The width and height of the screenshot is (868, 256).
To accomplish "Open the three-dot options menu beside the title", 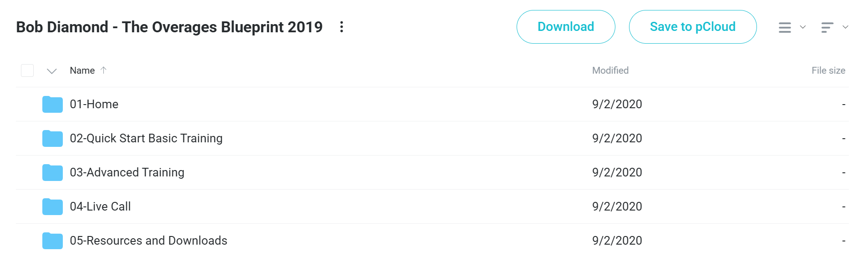I will (x=341, y=27).
